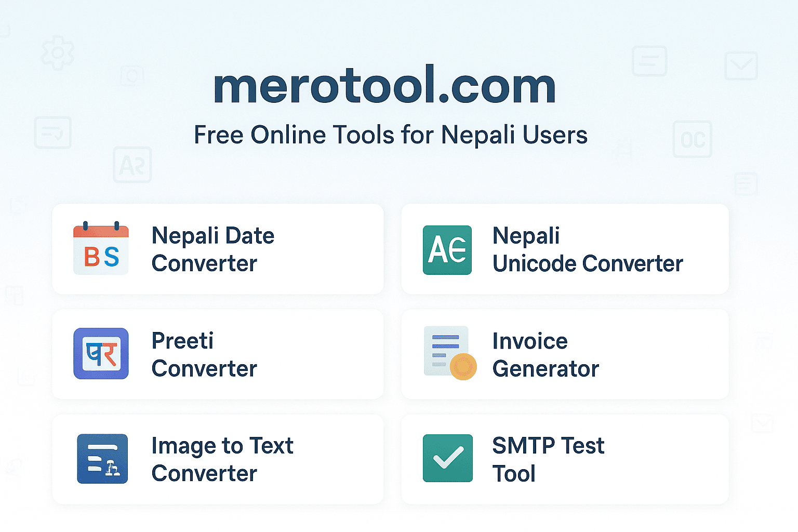Screen dimensions: 798x532
Task: Click the invoice document icon with coin
Action: pyautogui.click(x=449, y=353)
